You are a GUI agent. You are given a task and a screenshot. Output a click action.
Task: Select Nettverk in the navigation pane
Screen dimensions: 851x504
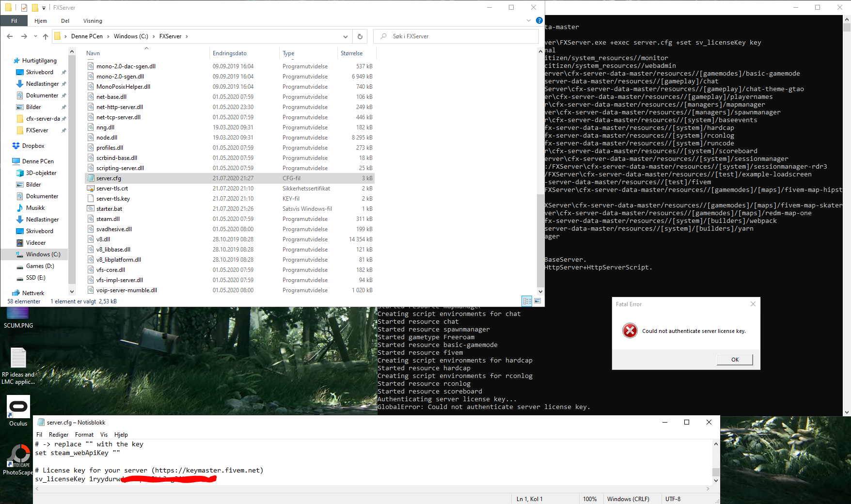pyautogui.click(x=33, y=293)
